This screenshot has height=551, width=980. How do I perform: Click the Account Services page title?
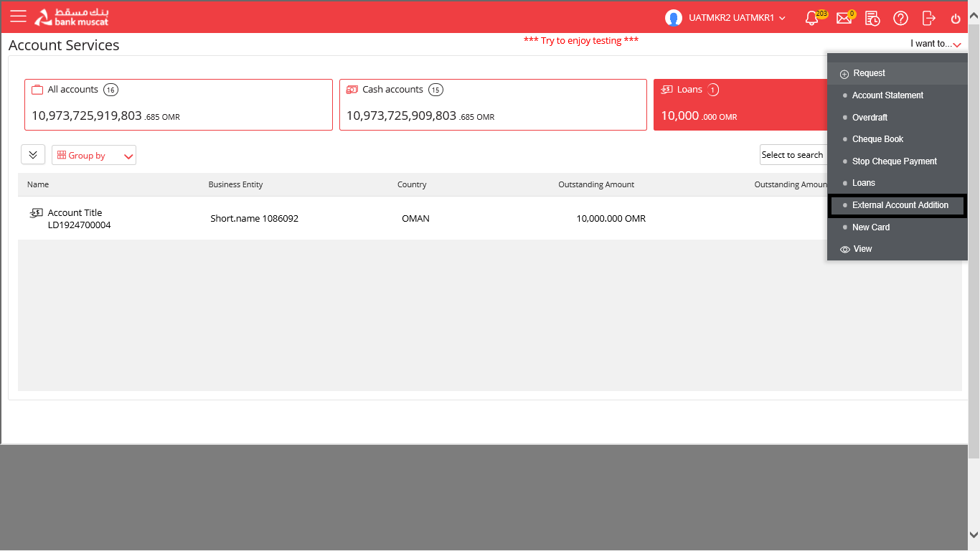64,45
